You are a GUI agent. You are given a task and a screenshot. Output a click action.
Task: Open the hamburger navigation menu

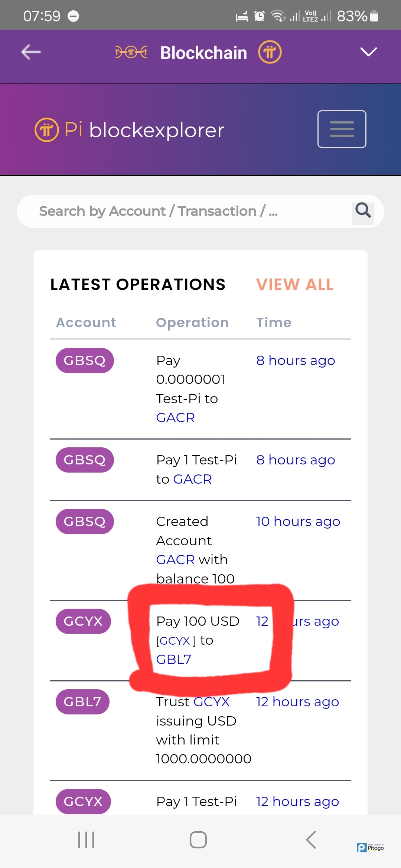(342, 129)
